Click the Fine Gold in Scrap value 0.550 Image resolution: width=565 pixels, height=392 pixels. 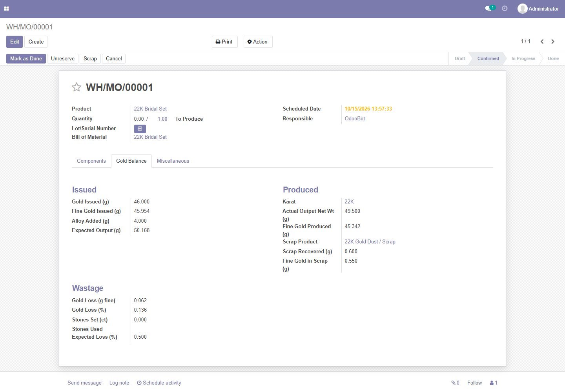click(351, 261)
